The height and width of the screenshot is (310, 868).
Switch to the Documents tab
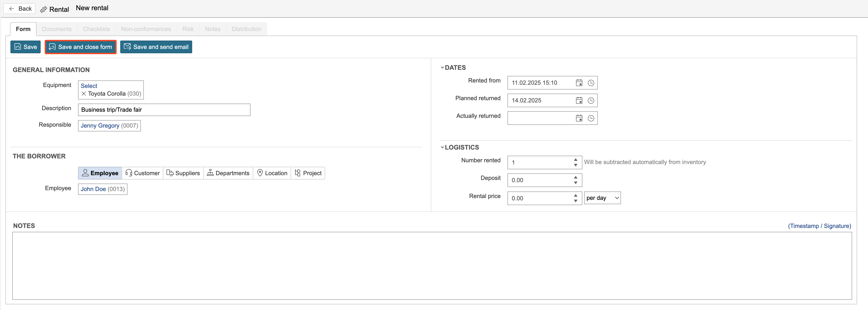(57, 29)
